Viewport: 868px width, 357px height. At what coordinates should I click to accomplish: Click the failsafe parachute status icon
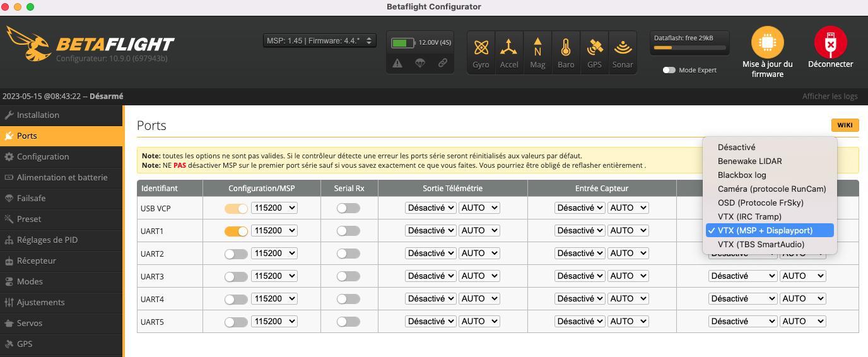[420, 63]
